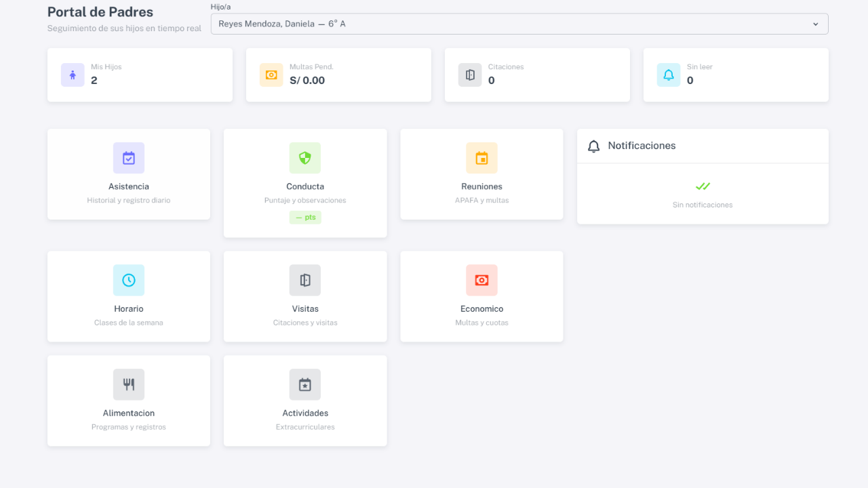Click the Conducta pts badge
The width and height of the screenshot is (868, 488).
305,218
